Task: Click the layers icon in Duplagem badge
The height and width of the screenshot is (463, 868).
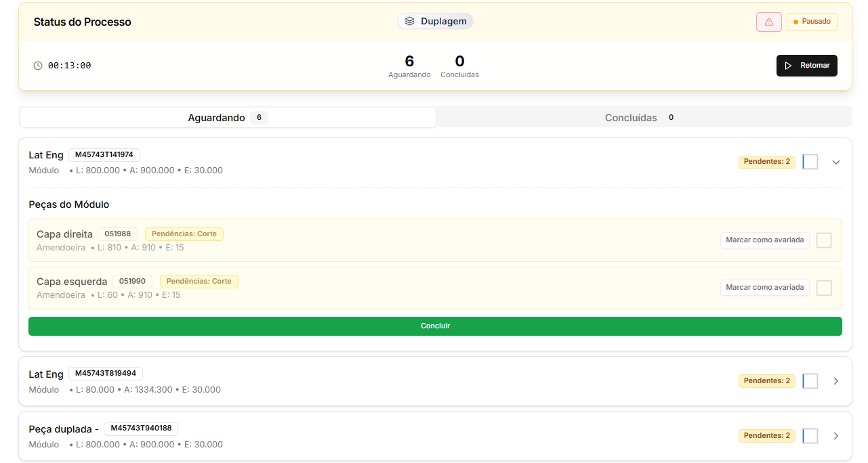Action: pos(409,21)
